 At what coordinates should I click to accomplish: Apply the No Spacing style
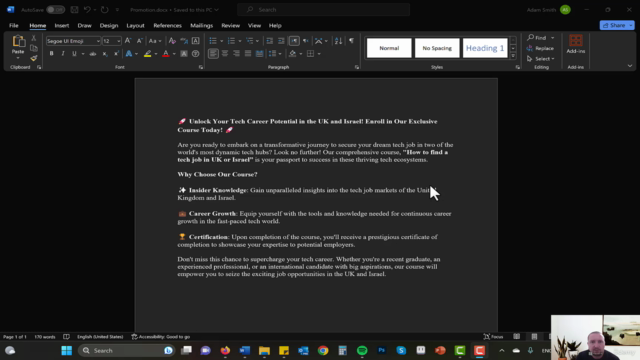[437, 48]
